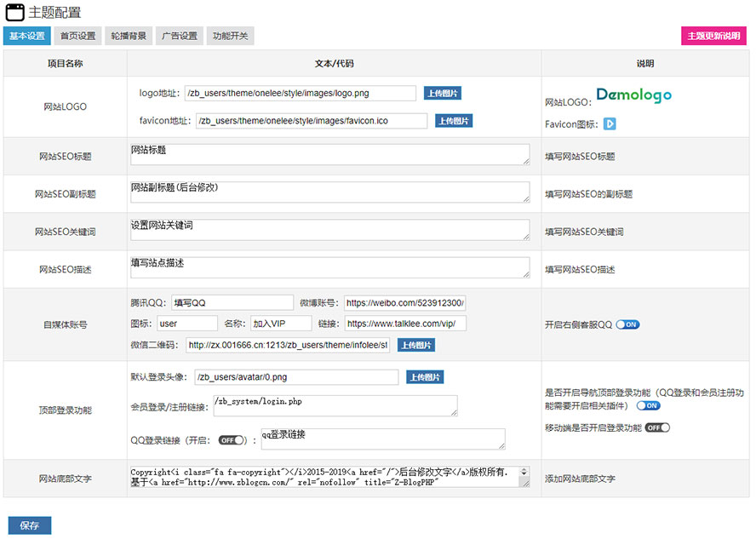Click the scrollbar in 网站底部文字 box
The height and width of the screenshot is (539, 756).
click(x=524, y=476)
